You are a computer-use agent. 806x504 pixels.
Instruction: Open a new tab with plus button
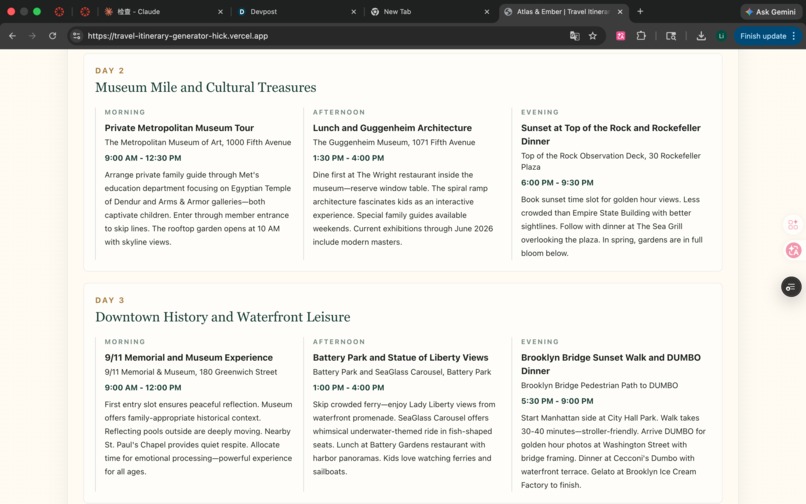(640, 11)
